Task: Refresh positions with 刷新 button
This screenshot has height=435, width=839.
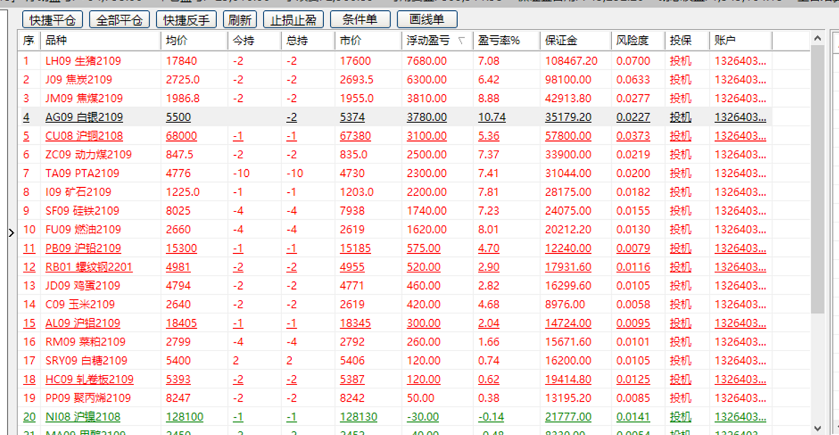Action: tap(240, 20)
